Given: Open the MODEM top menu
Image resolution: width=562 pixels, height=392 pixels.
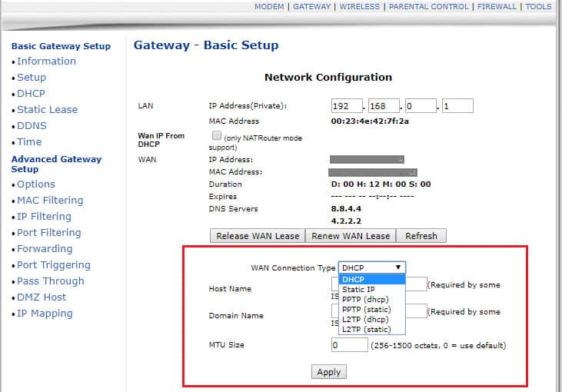Looking at the screenshot, I should pos(269,6).
